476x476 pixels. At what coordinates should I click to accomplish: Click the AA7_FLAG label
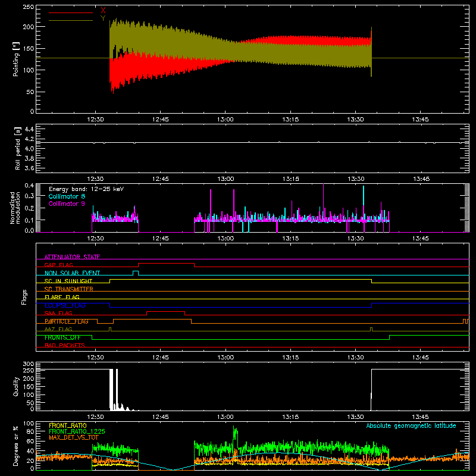pyautogui.click(x=58, y=329)
